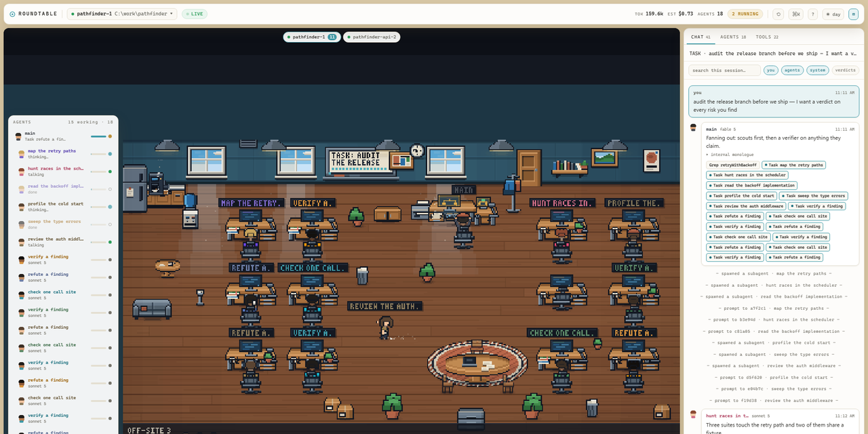Click the refresh/restart icon in top bar

(x=778, y=14)
